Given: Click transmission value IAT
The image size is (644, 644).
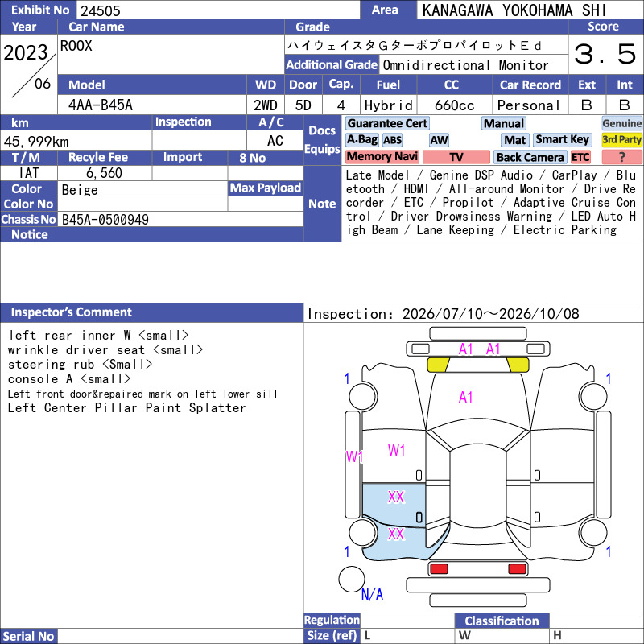Looking at the screenshot, I should click(28, 173).
